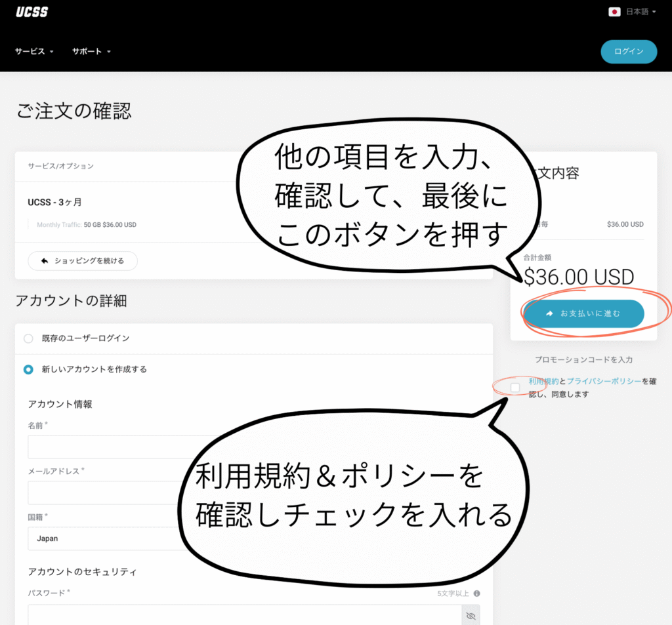The image size is (672, 625).
Task: Click the UCSS logo
Action: tap(32, 12)
